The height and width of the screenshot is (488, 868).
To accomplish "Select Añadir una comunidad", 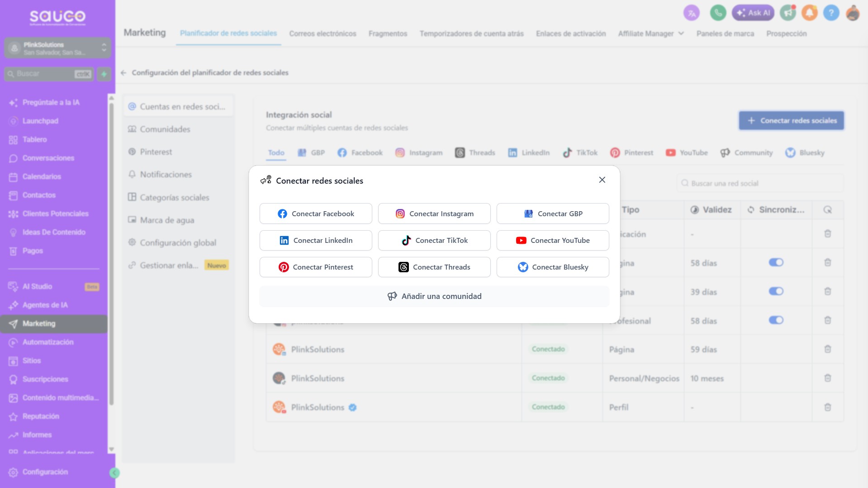I will pos(434,296).
